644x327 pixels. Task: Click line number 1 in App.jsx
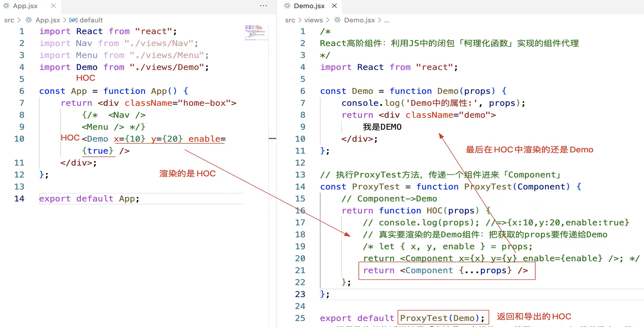click(x=22, y=31)
